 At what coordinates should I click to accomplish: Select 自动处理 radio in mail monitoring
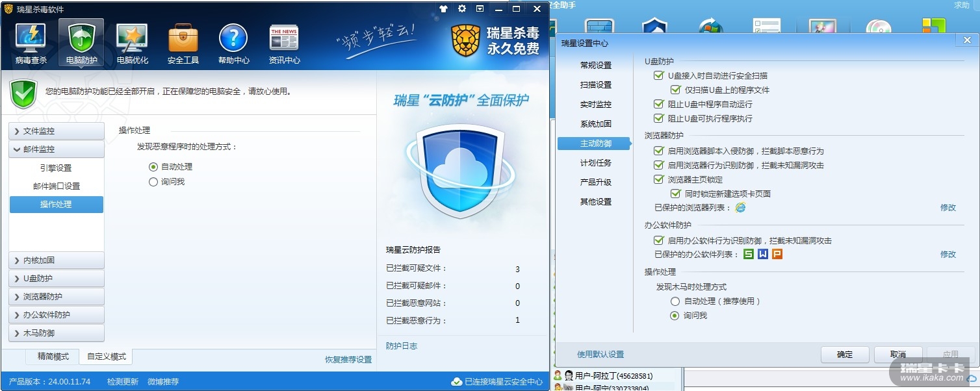[153, 167]
